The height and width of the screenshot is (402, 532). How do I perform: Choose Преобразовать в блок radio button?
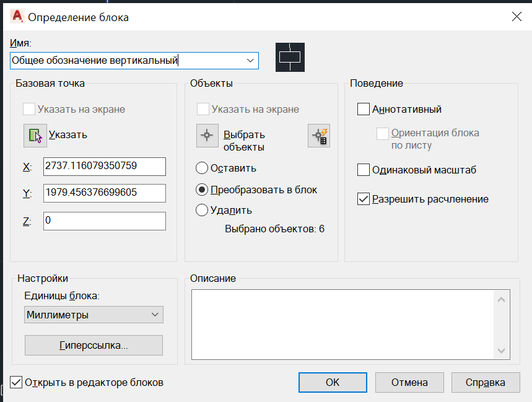pos(201,190)
